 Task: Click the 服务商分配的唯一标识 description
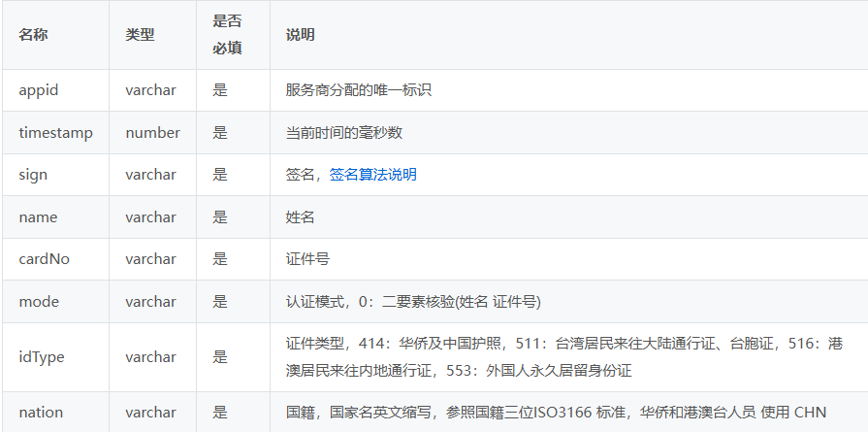[x=358, y=90]
